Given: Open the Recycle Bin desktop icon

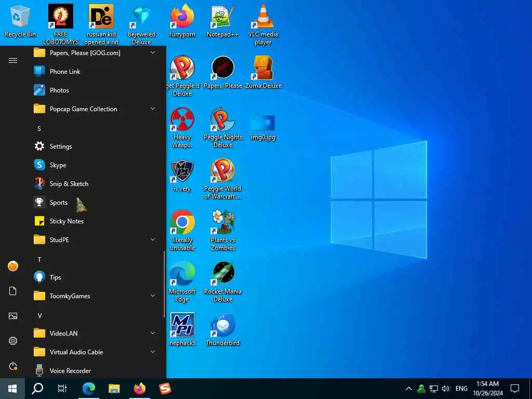Looking at the screenshot, I should (x=20, y=21).
